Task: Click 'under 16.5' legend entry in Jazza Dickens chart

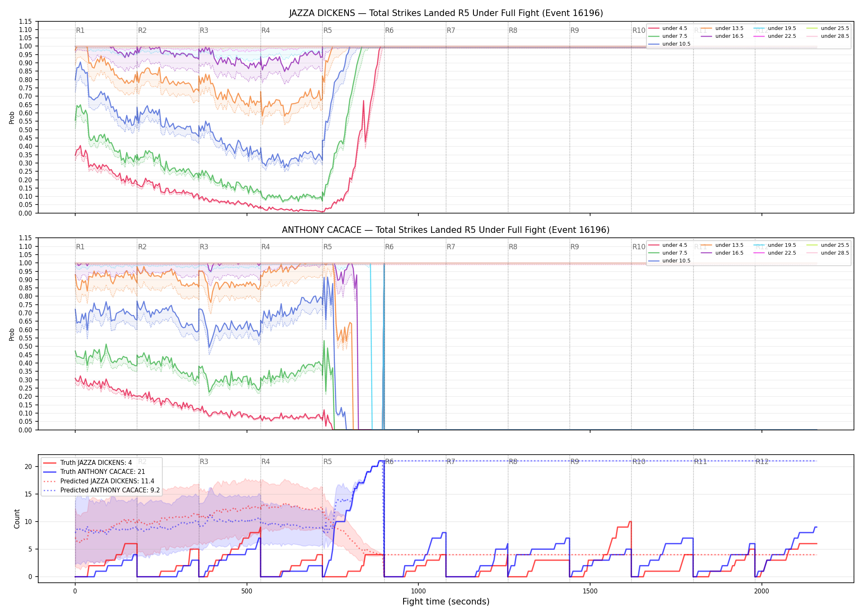Action: (722, 36)
